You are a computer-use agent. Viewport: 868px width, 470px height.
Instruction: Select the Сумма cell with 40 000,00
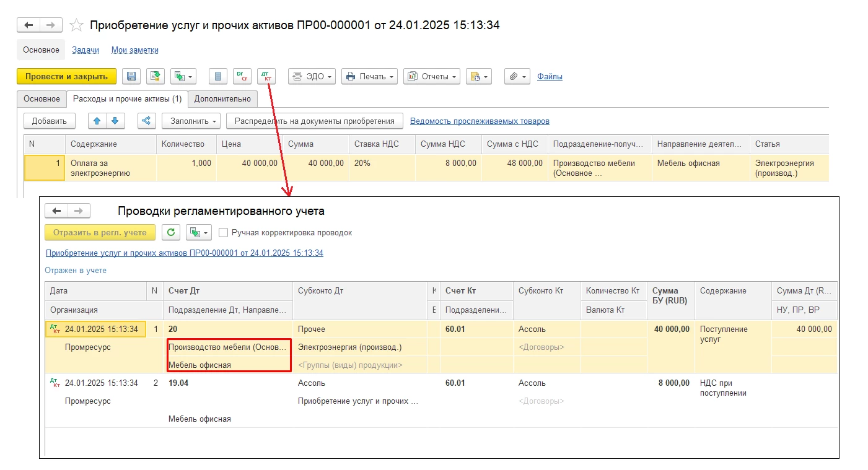(316, 163)
